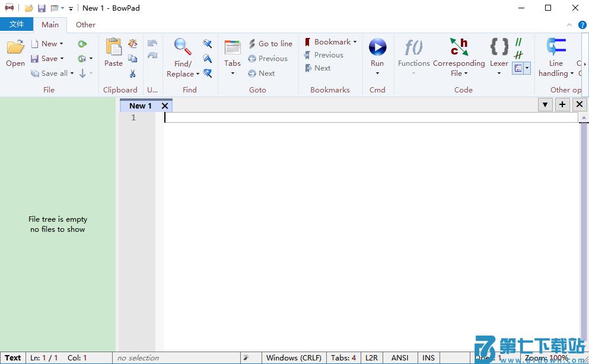This screenshot has height=364, width=589.
Task: Click the green reload-with-disk icon
Action: (x=81, y=59)
